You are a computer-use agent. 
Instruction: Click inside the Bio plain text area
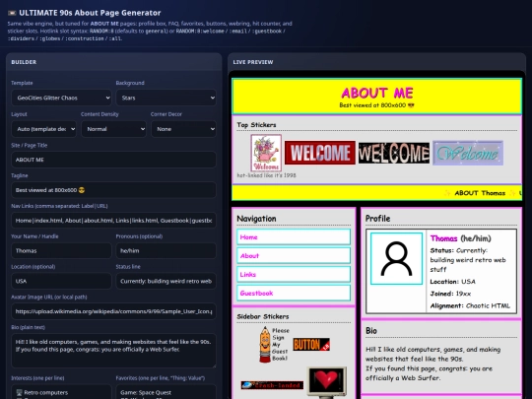click(x=113, y=351)
